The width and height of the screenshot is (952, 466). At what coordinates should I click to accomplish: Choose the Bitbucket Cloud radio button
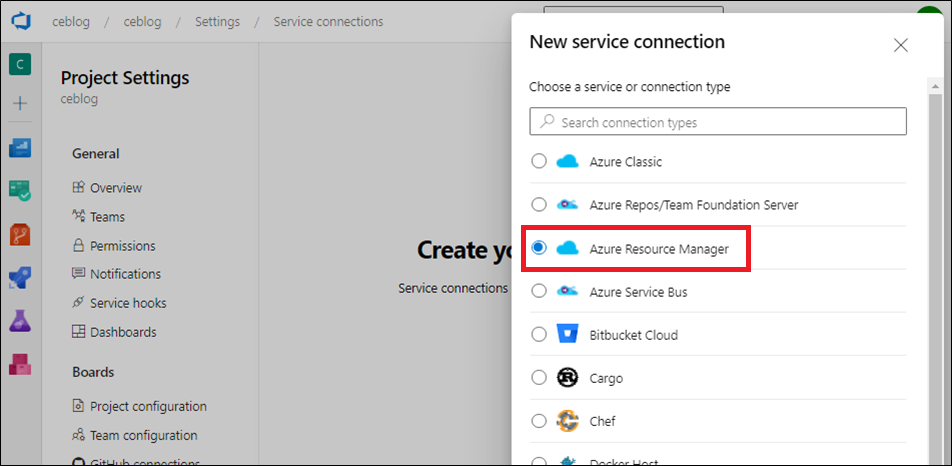coord(539,334)
